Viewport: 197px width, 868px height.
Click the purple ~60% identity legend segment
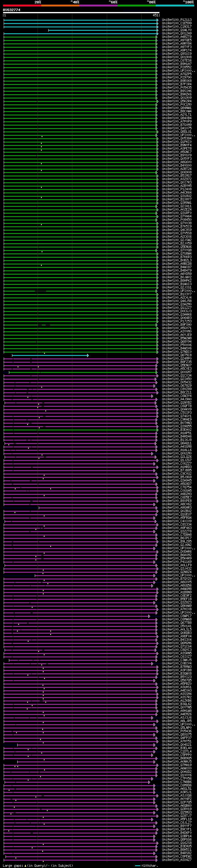coord(99,6)
